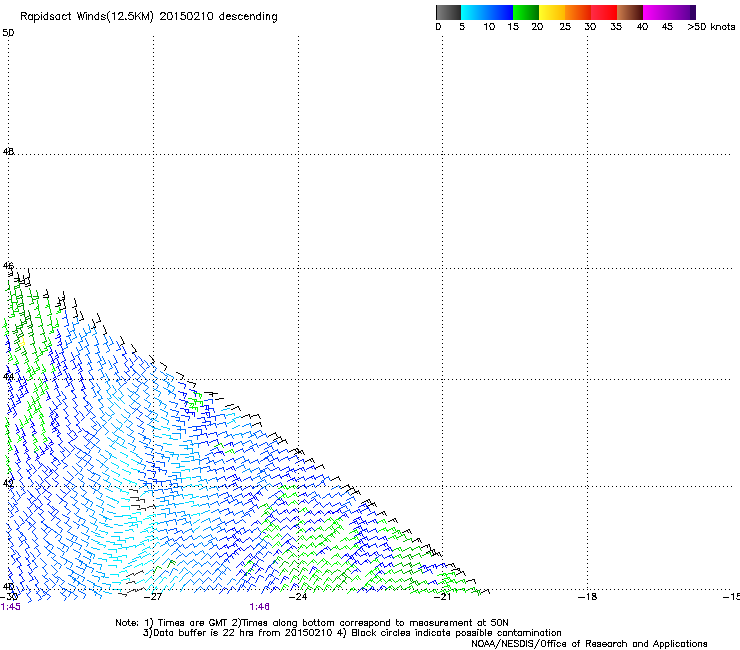Click the purple time label '1:46'
The width and height of the screenshot is (740, 650).
coord(260,607)
